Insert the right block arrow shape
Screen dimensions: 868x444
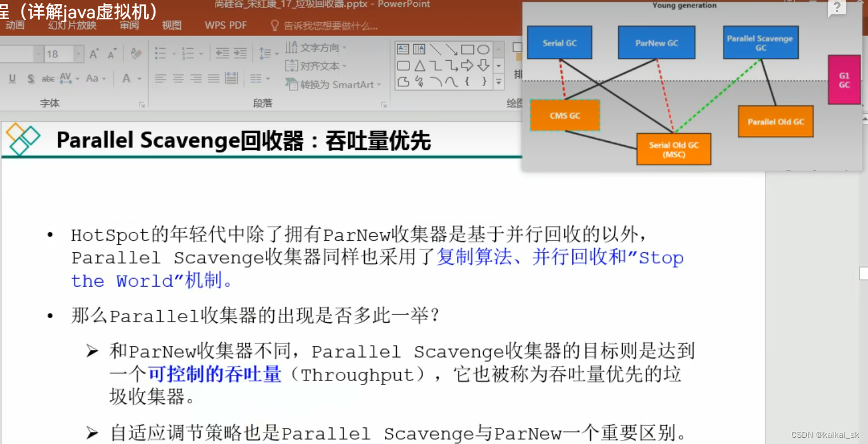click(468, 66)
